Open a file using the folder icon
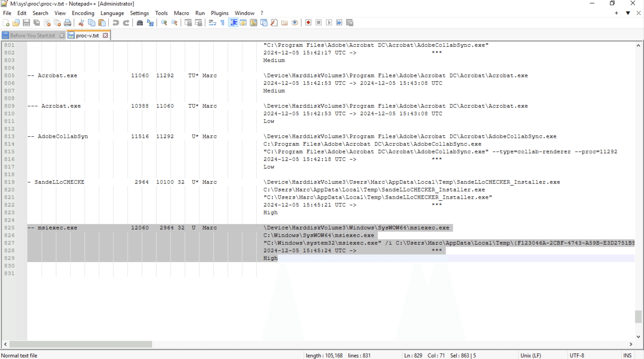This screenshot has height=359, width=644. tap(16, 23)
